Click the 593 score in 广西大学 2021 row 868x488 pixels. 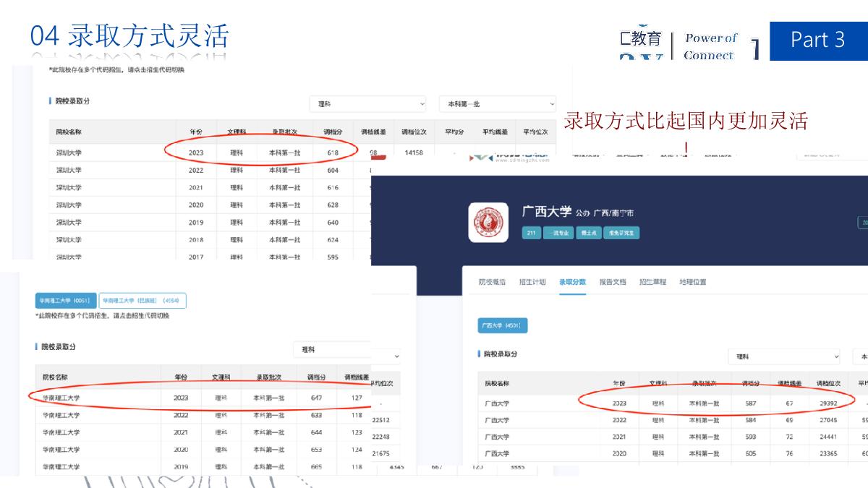pyautogui.click(x=751, y=437)
